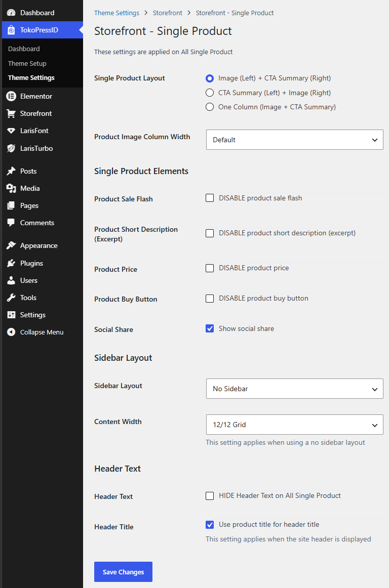Check DISABLE product price box
The image size is (389, 588).
[x=210, y=268]
